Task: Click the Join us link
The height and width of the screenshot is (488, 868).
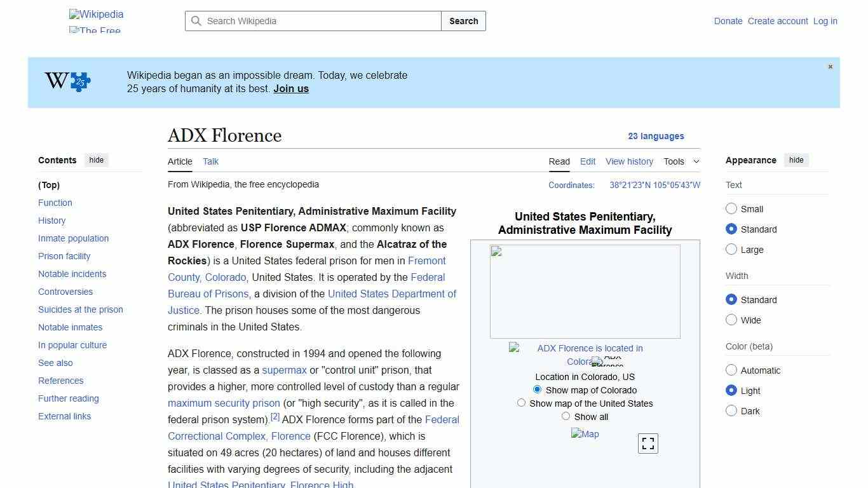Action: [x=291, y=88]
